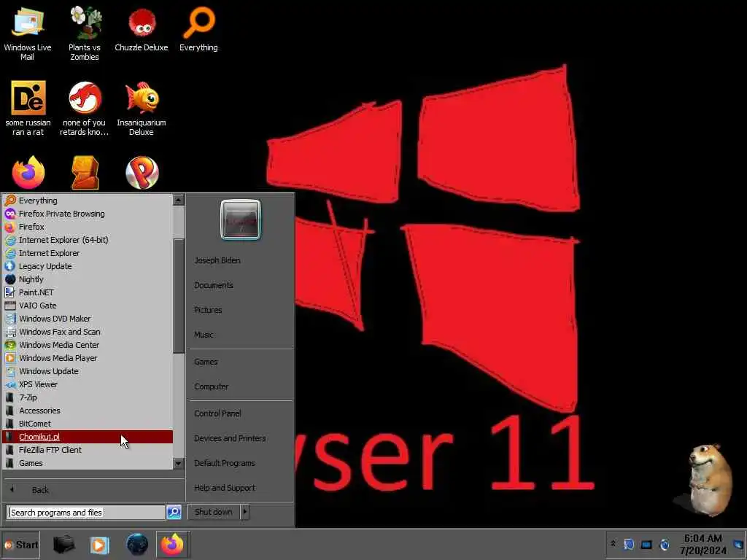Go Back to the pinned programs view
This screenshot has width=747, height=560.
pyautogui.click(x=93, y=489)
